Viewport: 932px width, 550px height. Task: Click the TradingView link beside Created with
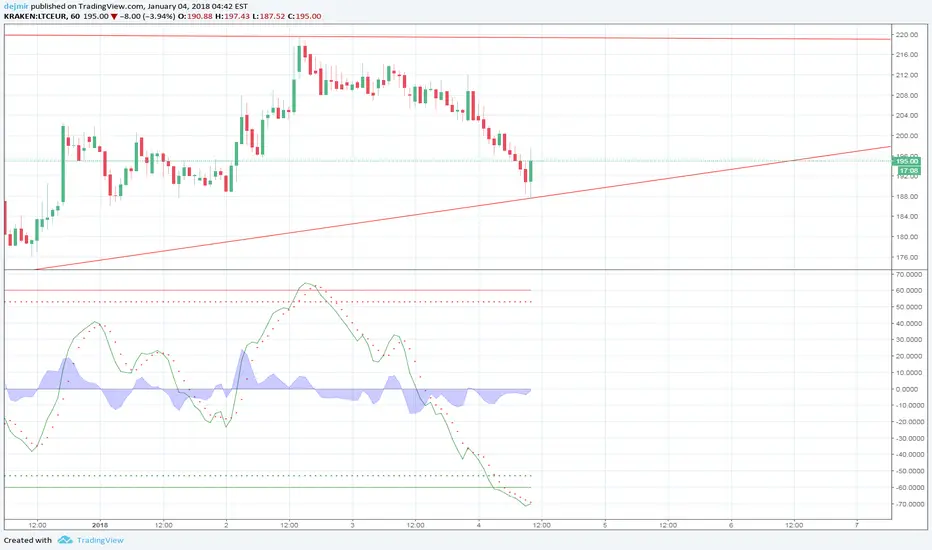coord(100,540)
